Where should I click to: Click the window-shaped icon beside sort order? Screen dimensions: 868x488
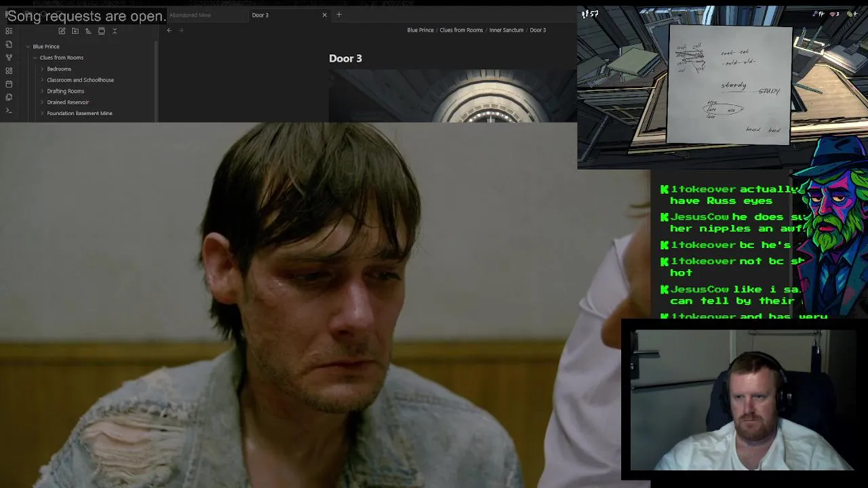102,30
